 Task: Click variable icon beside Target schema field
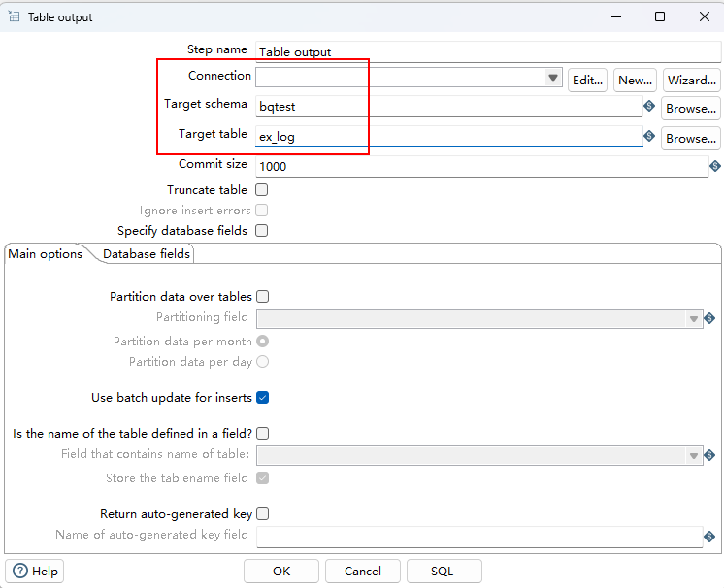point(649,106)
